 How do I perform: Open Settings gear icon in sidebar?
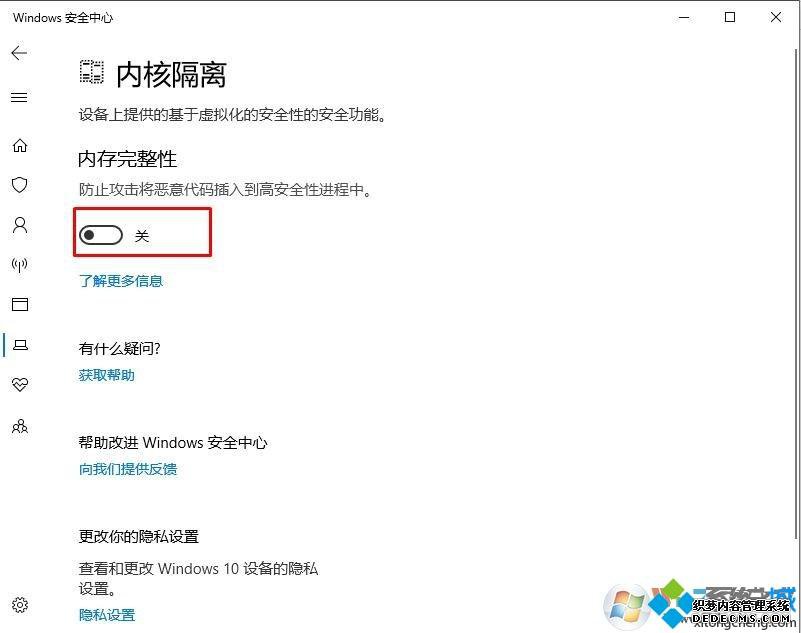20,605
